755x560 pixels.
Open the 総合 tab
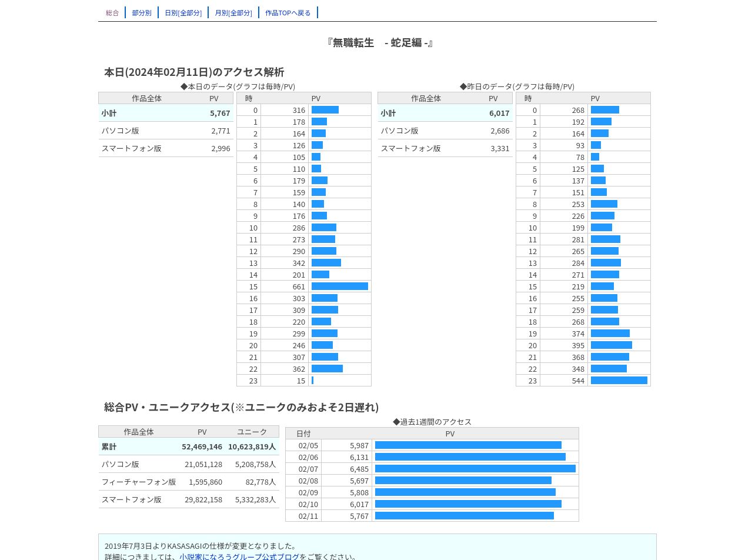click(x=112, y=12)
